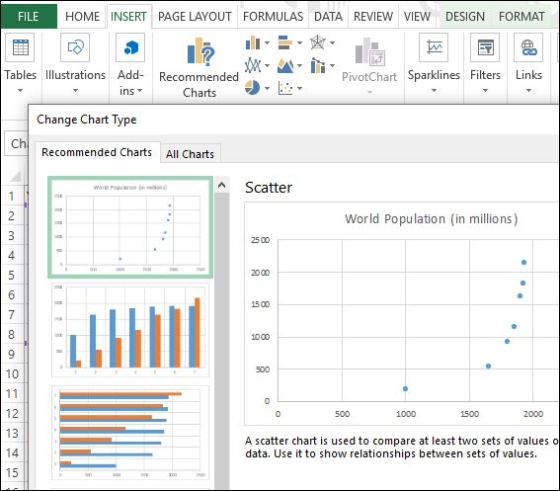Switch to the HOME ribbon tab
Screen dimensions: 560x491
(x=82, y=16)
